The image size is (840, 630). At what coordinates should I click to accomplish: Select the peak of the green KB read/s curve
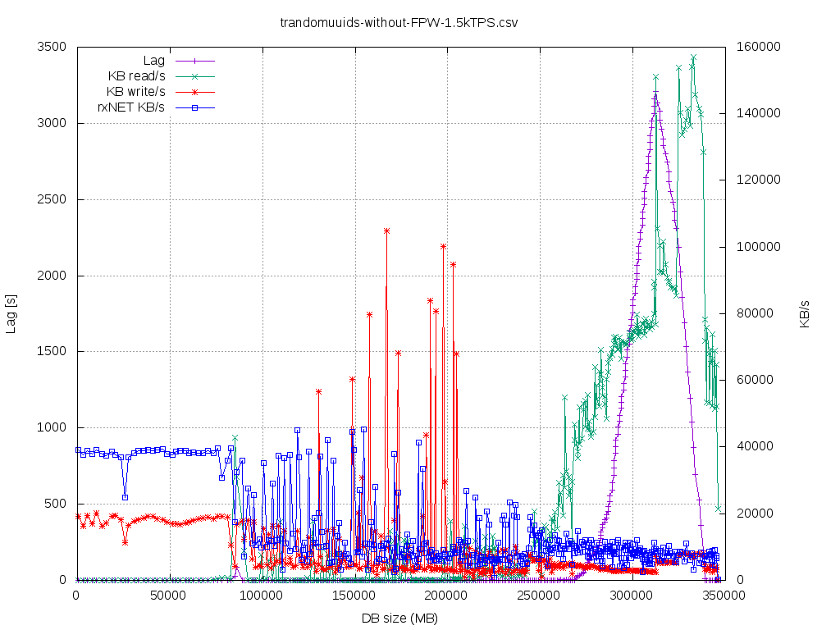pos(694,57)
